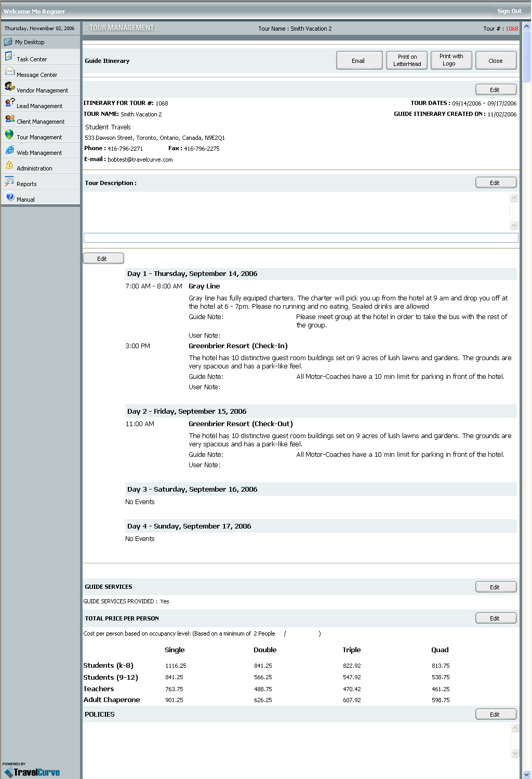Image resolution: width=532 pixels, height=779 pixels.
Task: Click main page scrollbar up arrow
Action: [x=527, y=25]
